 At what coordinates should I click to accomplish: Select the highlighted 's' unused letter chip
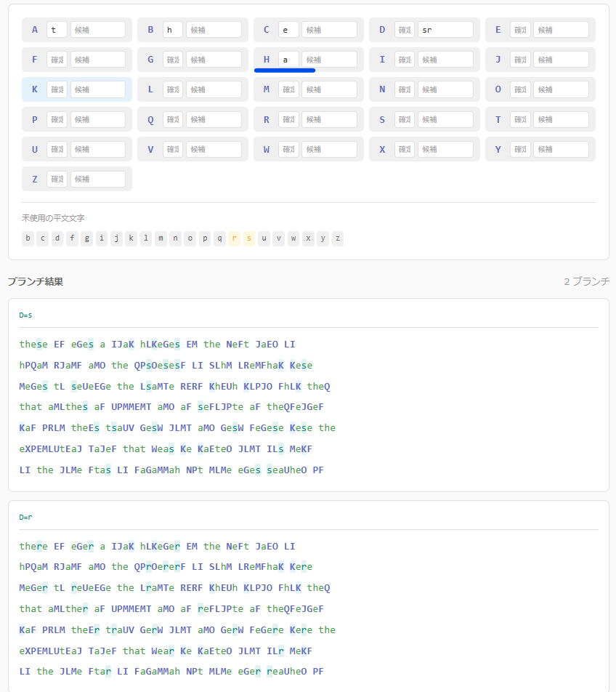(x=248, y=238)
